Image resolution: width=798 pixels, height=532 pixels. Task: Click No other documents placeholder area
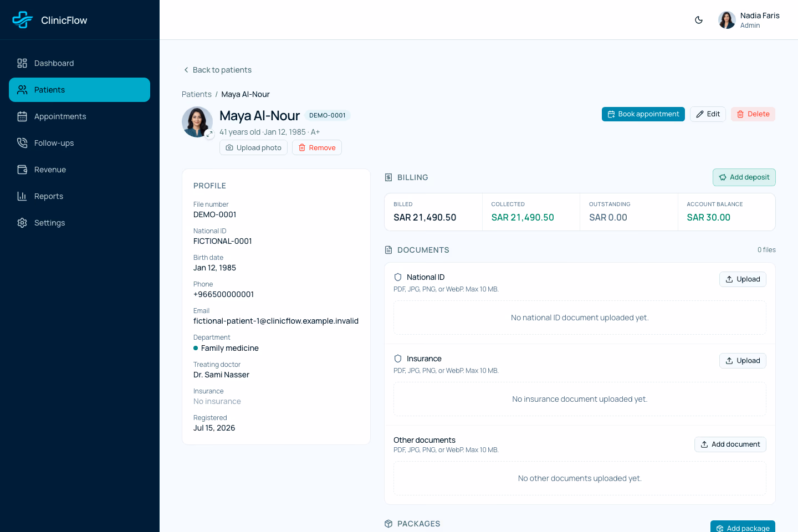[x=580, y=478]
